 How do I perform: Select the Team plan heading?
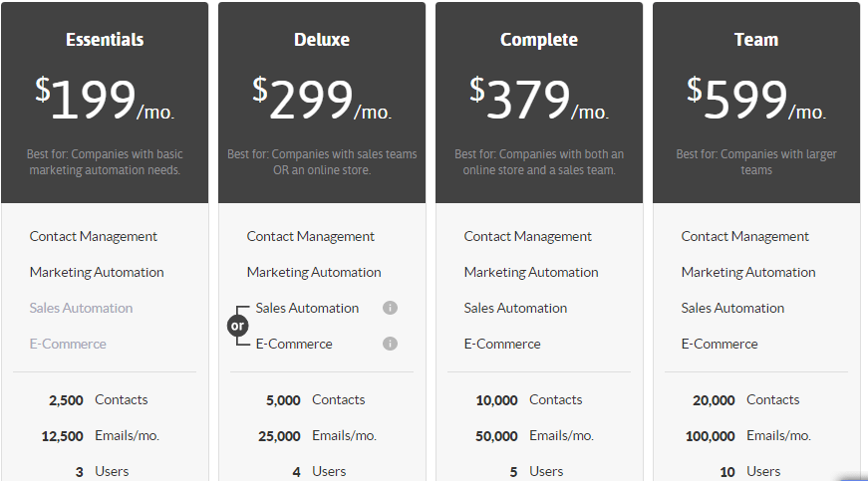(x=756, y=40)
